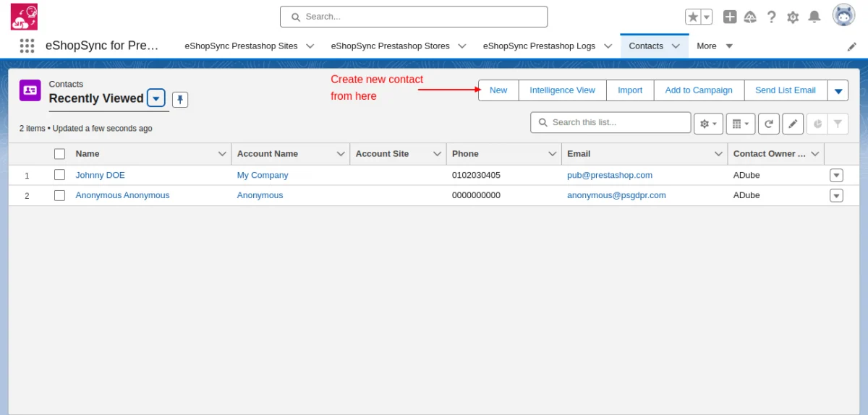Open list view controls gear

[x=708, y=124]
